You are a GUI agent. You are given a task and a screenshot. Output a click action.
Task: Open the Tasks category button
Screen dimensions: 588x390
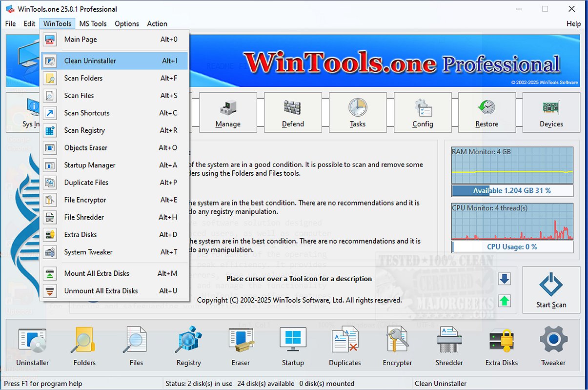tap(358, 112)
